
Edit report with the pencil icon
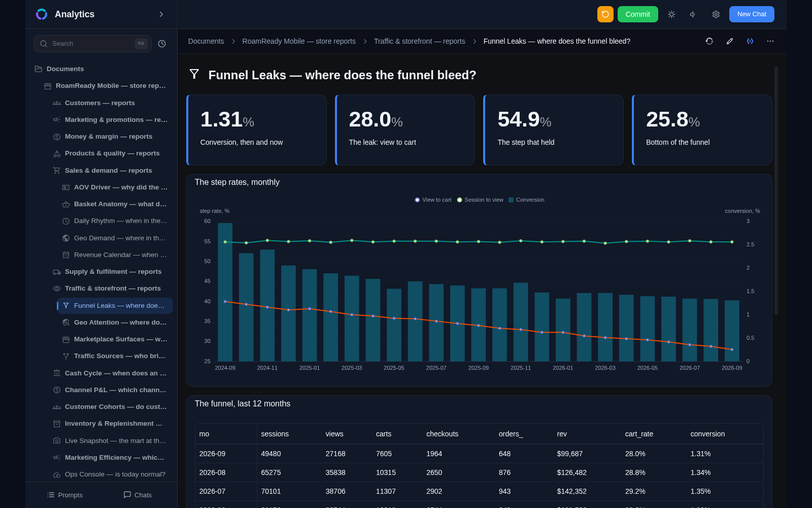tap(730, 41)
